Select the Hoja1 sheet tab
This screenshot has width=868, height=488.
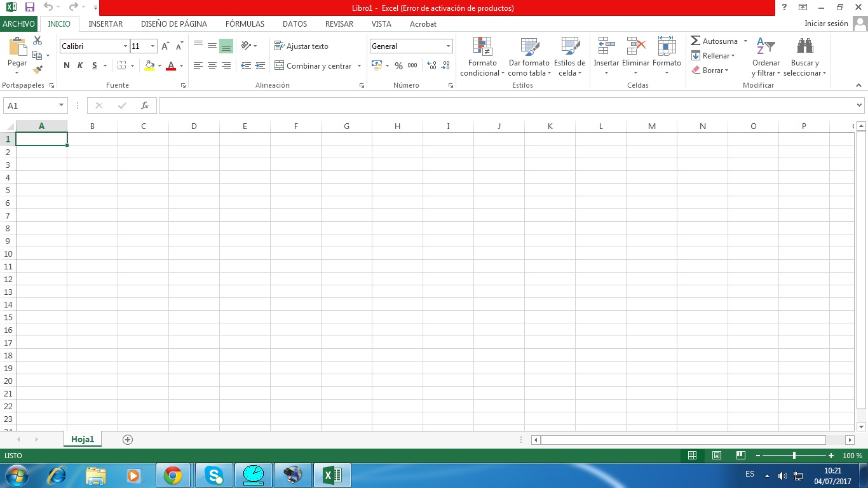tap(83, 439)
